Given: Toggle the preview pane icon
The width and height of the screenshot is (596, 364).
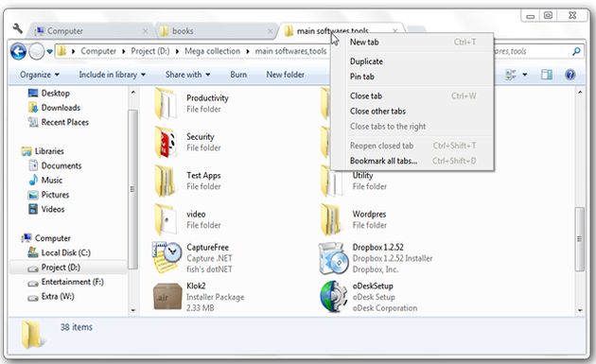Looking at the screenshot, I should coord(547,75).
